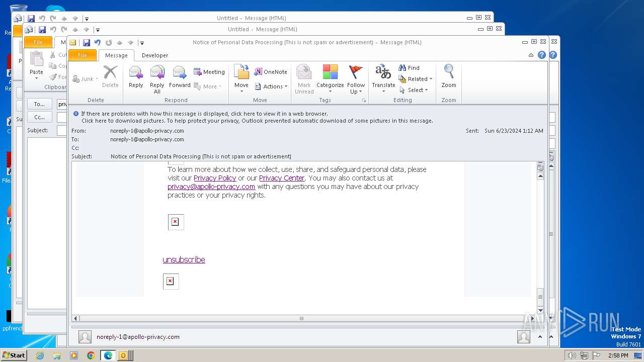Expand the people pane chevron
Image resolution: width=644 pixels, height=362 pixels.
(x=540, y=337)
